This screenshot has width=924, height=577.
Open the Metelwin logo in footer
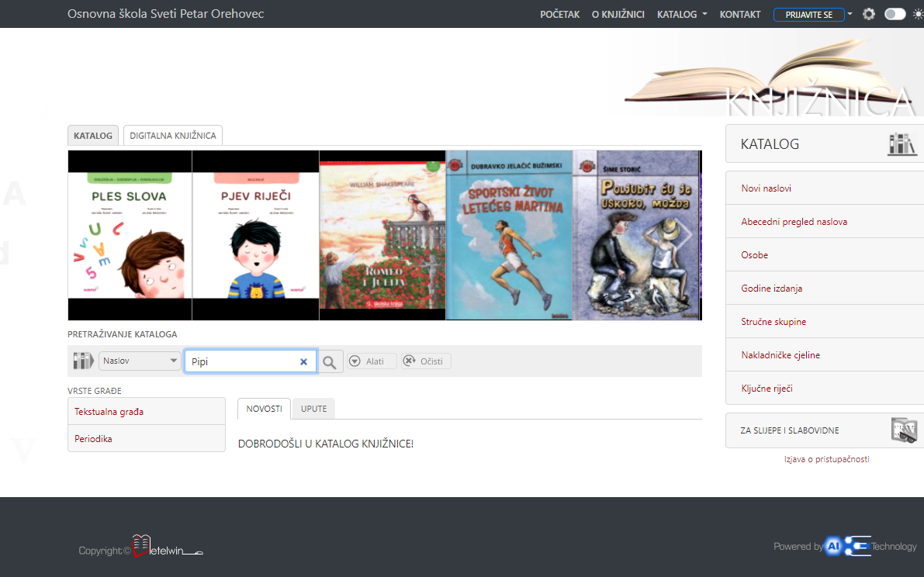[168, 547]
